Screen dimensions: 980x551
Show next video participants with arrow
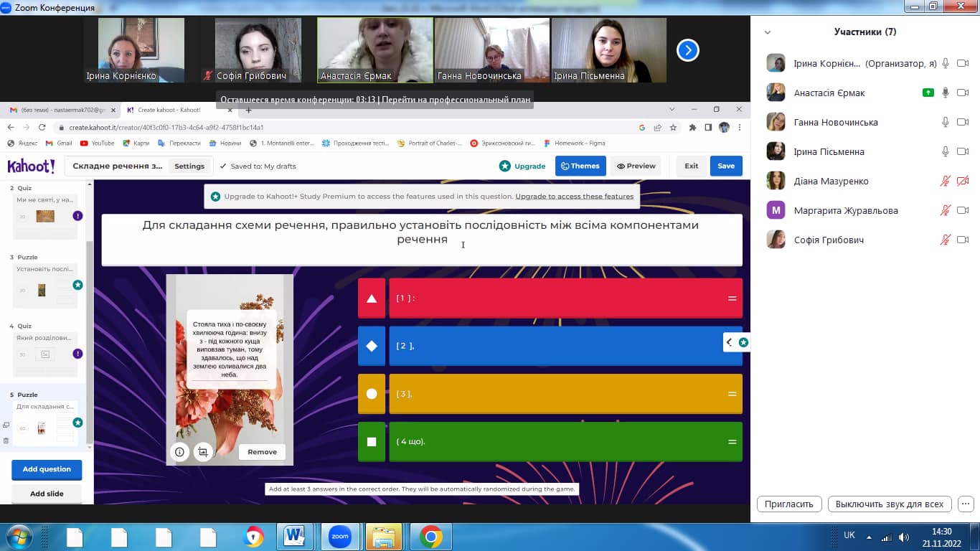coord(687,50)
